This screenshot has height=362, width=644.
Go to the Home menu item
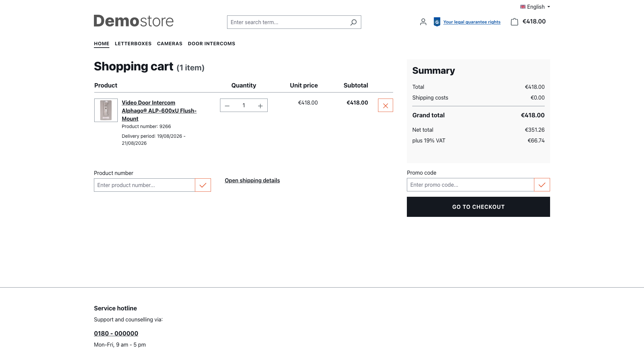pyautogui.click(x=102, y=44)
